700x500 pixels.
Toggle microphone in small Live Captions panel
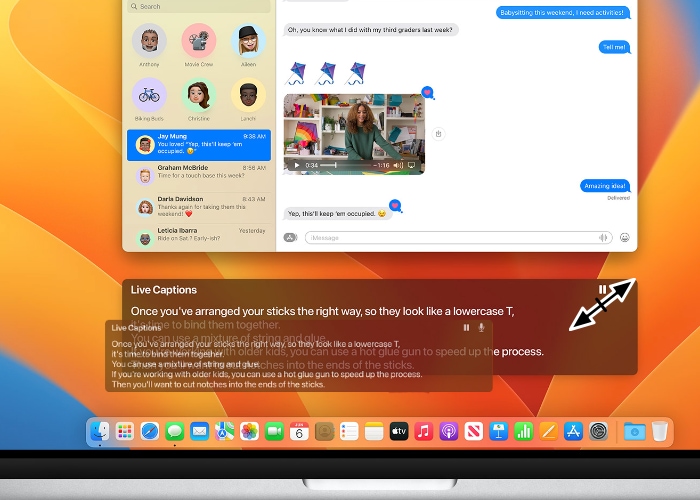[x=481, y=327]
